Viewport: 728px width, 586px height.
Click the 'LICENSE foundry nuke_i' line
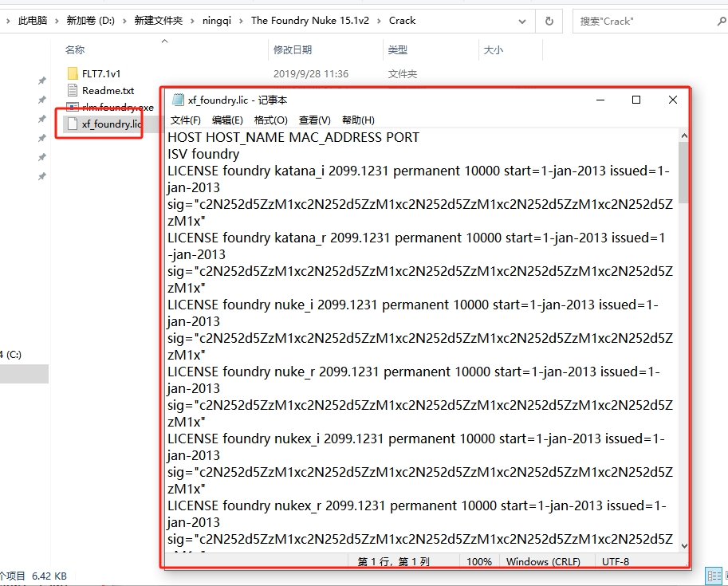pos(413,305)
